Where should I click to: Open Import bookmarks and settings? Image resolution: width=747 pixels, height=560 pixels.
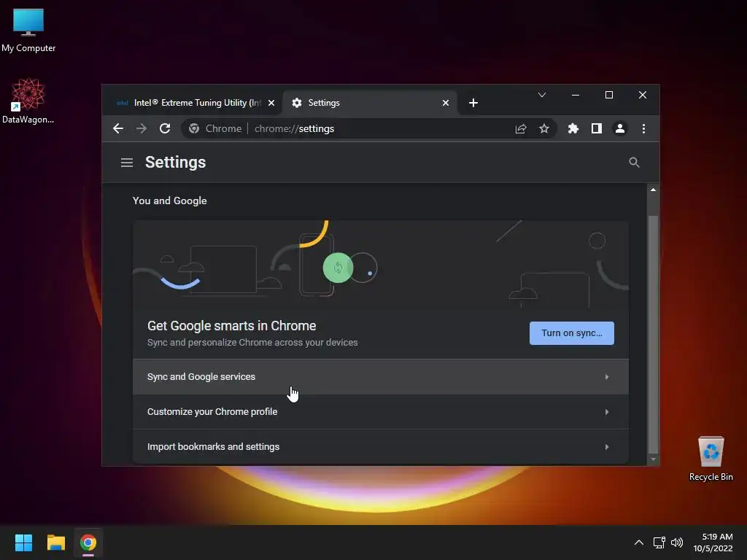pos(380,447)
